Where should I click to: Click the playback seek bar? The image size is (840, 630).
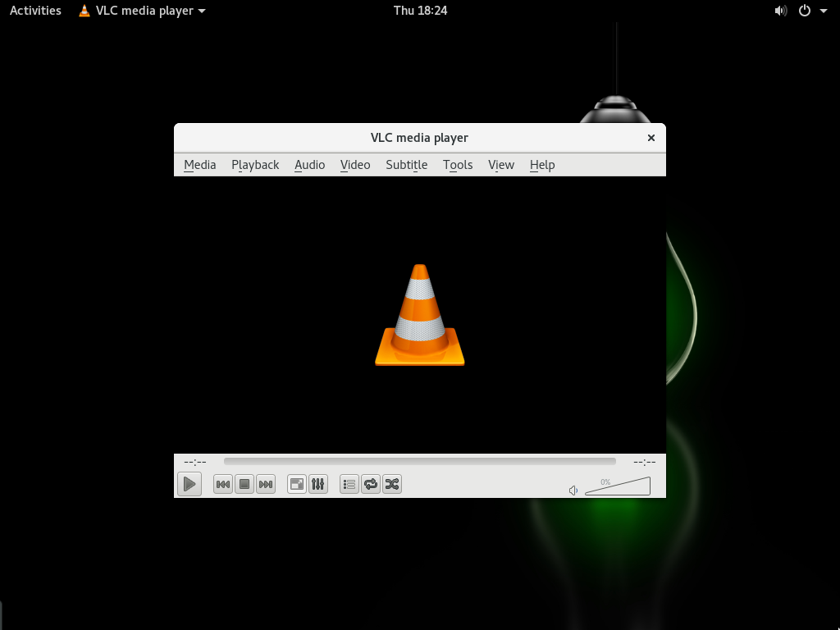pos(419,462)
